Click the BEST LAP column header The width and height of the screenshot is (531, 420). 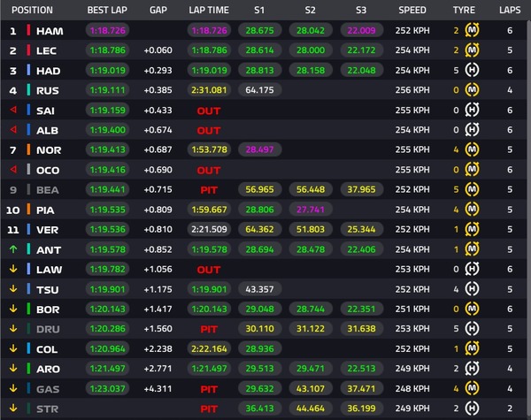(104, 11)
